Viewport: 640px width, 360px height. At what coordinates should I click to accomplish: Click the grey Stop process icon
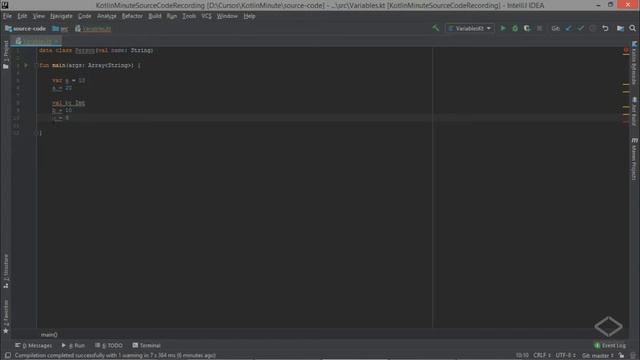(539, 28)
